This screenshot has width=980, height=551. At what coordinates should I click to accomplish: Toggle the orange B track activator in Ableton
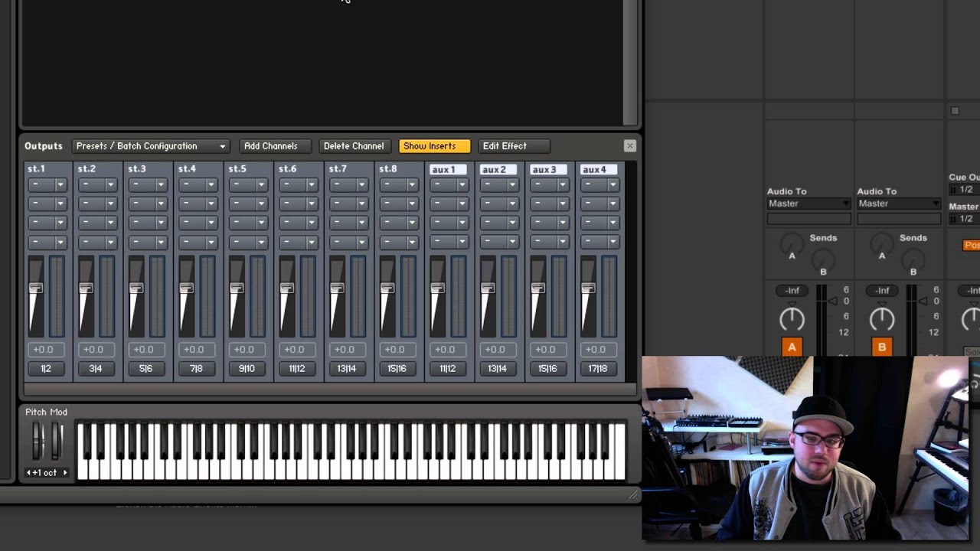pyautogui.click(x=881, y=347)
